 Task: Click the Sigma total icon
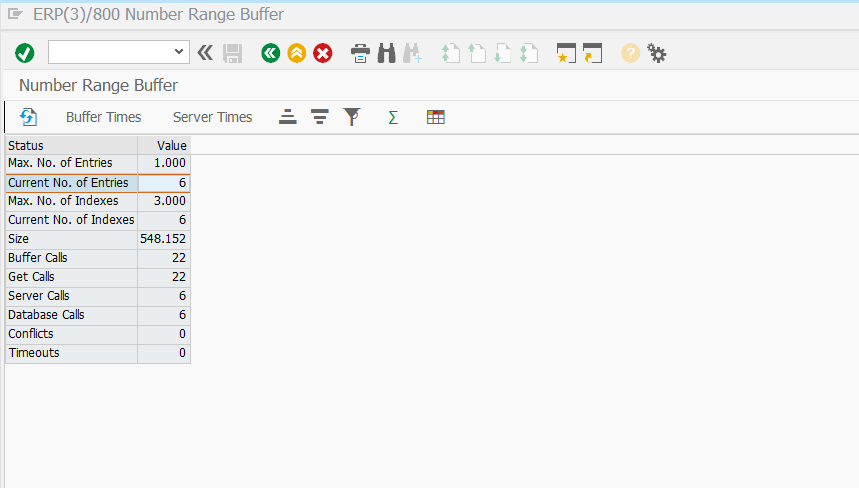click(393, 117)
